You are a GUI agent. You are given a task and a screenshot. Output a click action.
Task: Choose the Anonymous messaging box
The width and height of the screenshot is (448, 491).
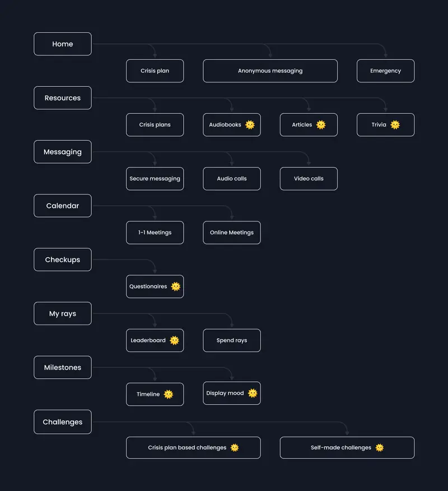pyautogui.click(x=270, y=71)
